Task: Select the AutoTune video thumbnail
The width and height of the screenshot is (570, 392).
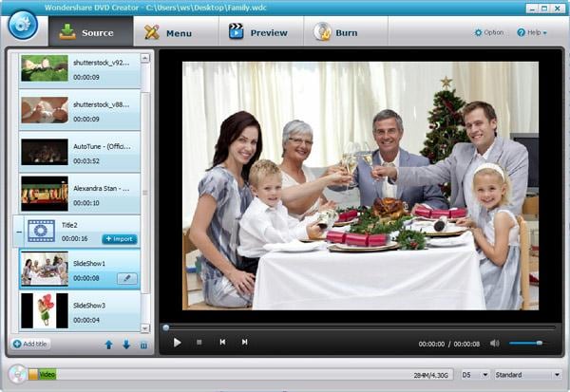Action: (45, 152)
